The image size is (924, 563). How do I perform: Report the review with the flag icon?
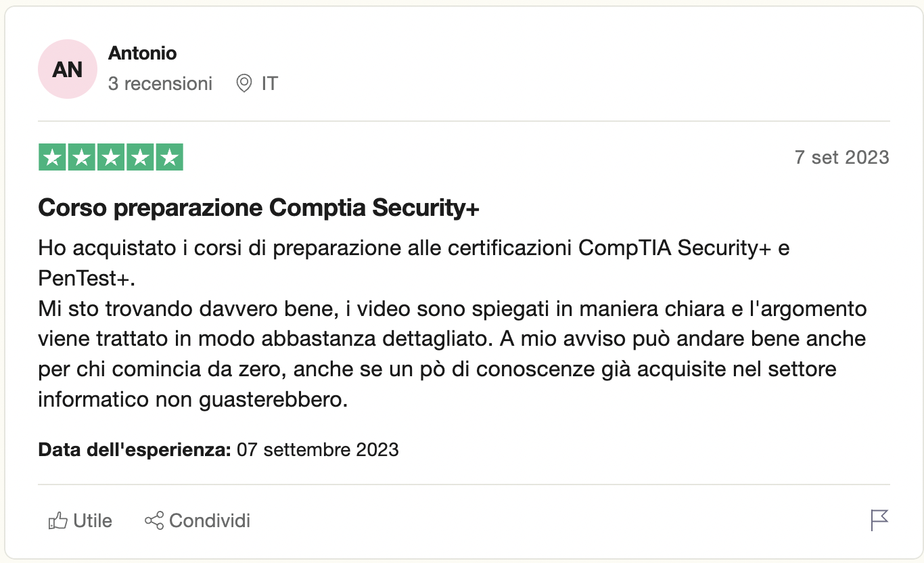(879, 520)
